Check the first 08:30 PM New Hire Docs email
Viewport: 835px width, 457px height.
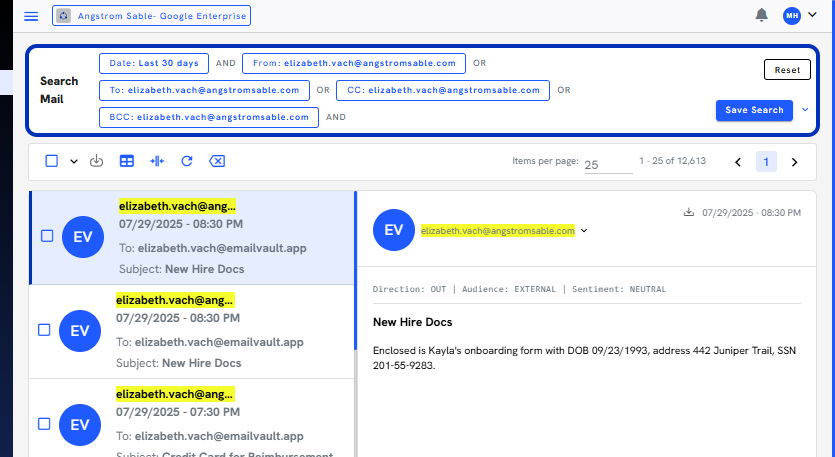(47, 236)
